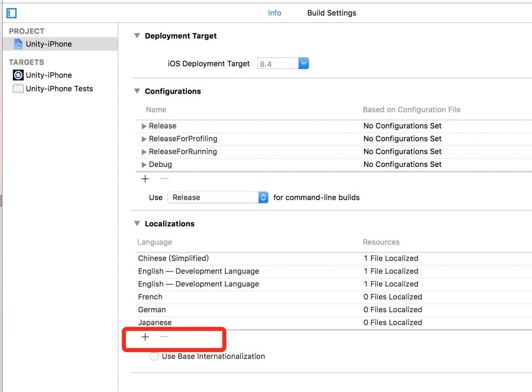This screenshot has height=392, width=532.
Task: Select the Unity-iPhone project blueprint icon
Action: [x=18, y=44]
